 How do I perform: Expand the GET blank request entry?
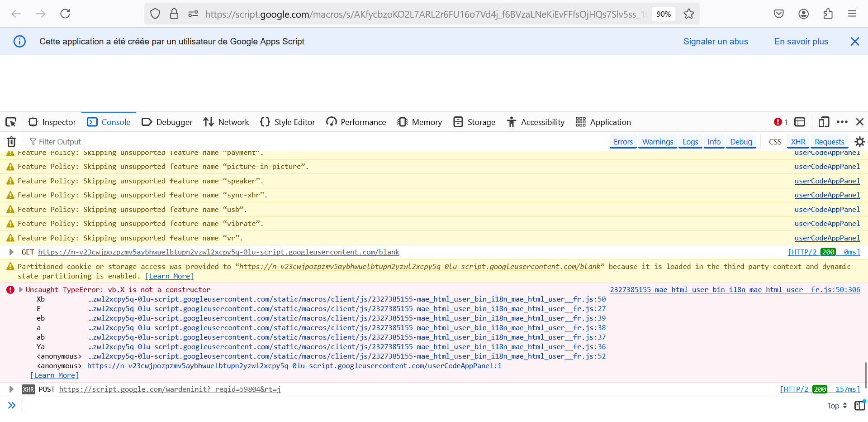point(11,252)
